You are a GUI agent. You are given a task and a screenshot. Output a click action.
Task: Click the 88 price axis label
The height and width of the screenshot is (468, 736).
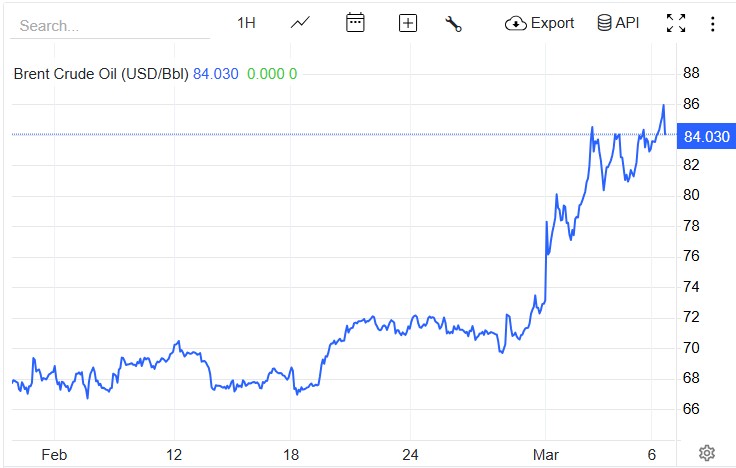tap(690, 73)
